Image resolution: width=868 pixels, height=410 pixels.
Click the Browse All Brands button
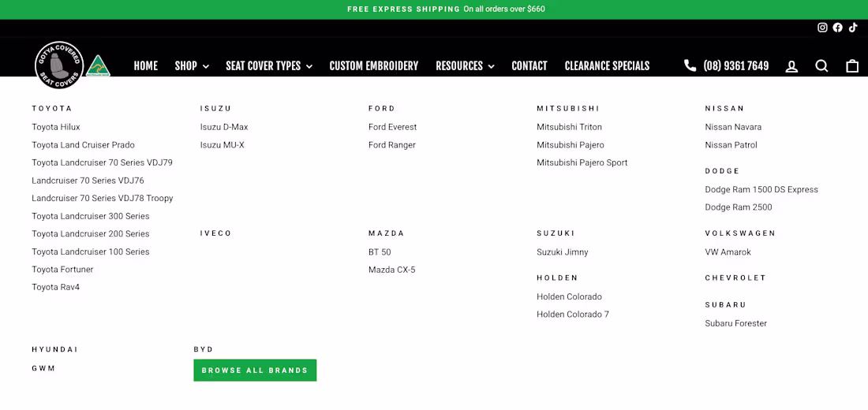255,370
